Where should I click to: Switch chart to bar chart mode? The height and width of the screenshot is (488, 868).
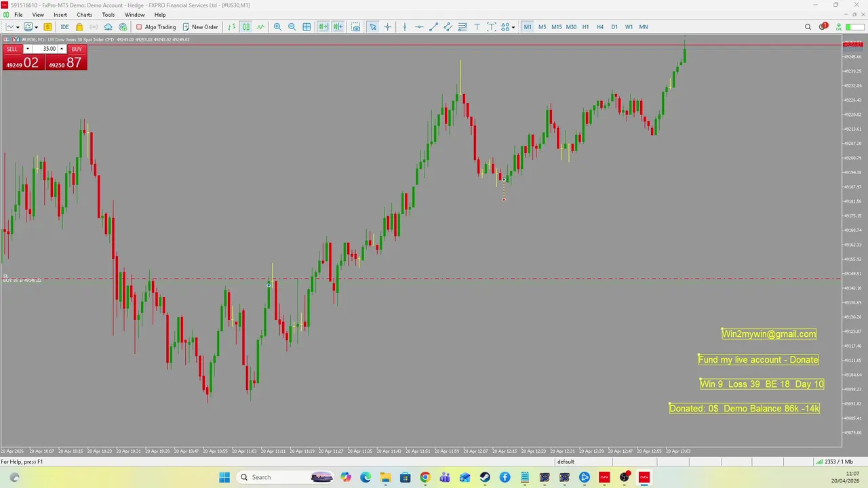click(x=232, y=27)
